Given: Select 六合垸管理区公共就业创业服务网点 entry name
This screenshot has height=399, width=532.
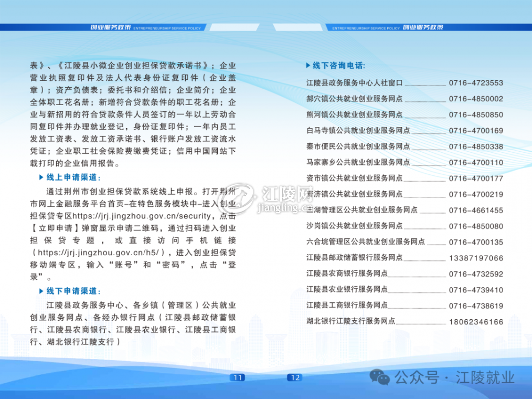Looking at the screenshot, I should tap(365, 242).
